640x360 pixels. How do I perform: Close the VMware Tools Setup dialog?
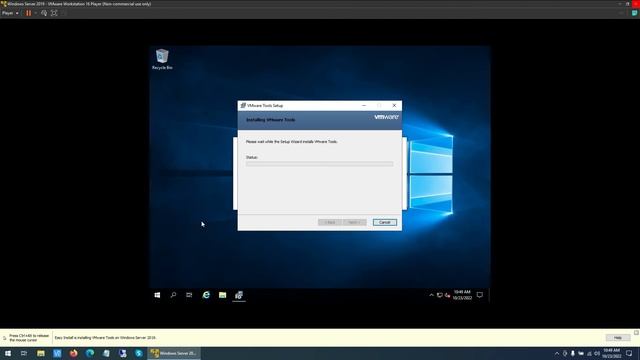(x=394, y=105)
